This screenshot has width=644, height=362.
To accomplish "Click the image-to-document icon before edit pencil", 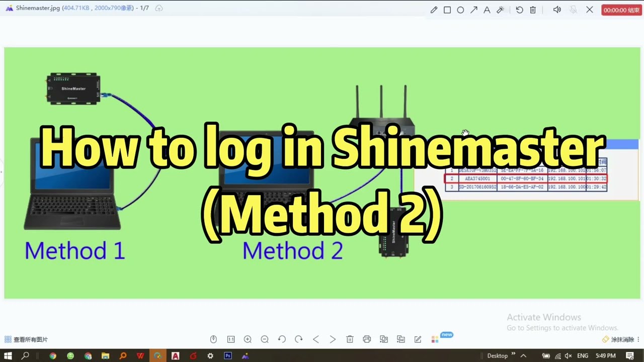I will coord(401,339).
